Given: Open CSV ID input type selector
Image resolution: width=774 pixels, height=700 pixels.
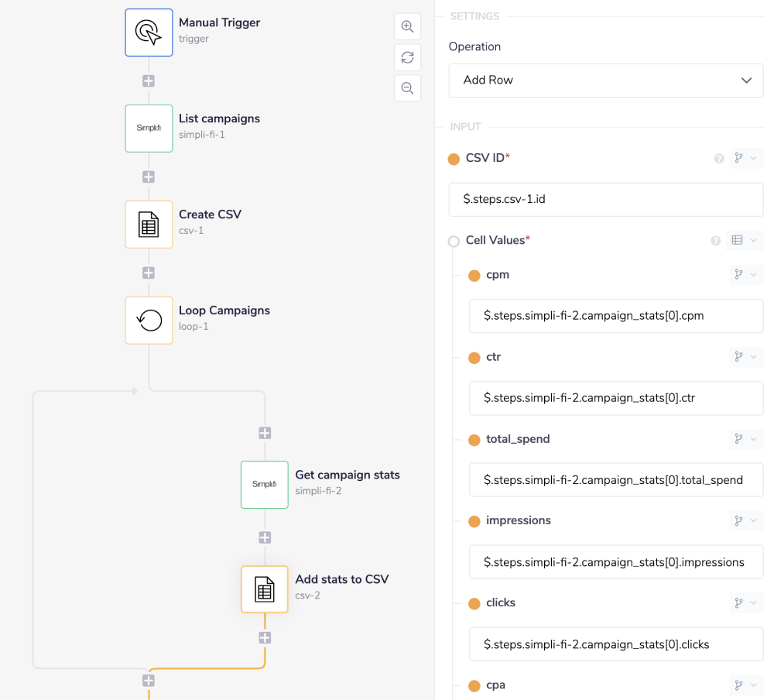Looking at the screenshot, I should (746, 159).
